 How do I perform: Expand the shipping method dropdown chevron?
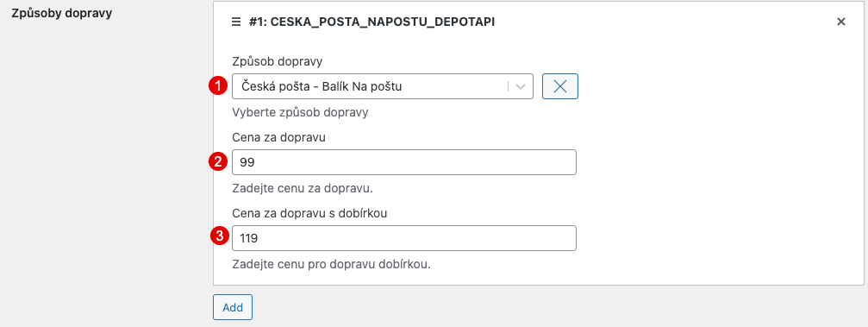(521, 86)
